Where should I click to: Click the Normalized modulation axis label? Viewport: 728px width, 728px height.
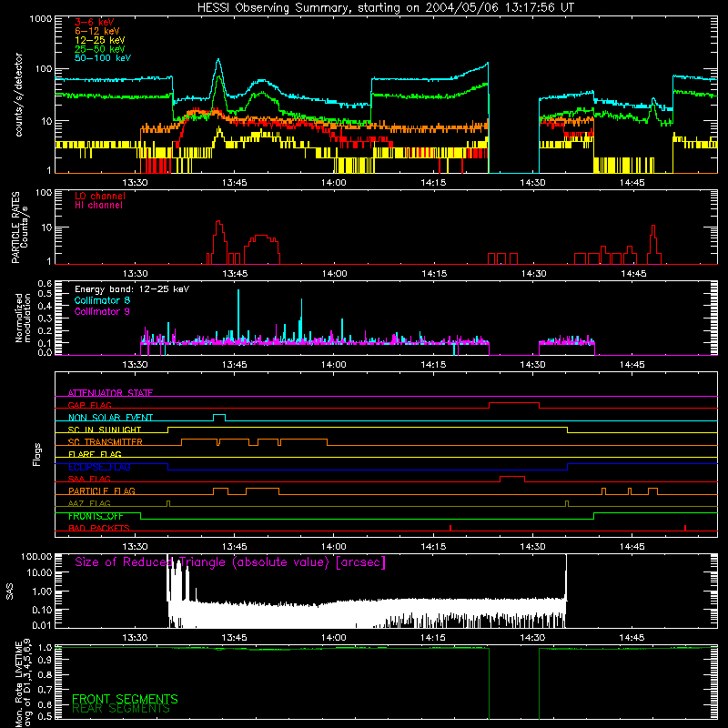(x=23, y=318)
